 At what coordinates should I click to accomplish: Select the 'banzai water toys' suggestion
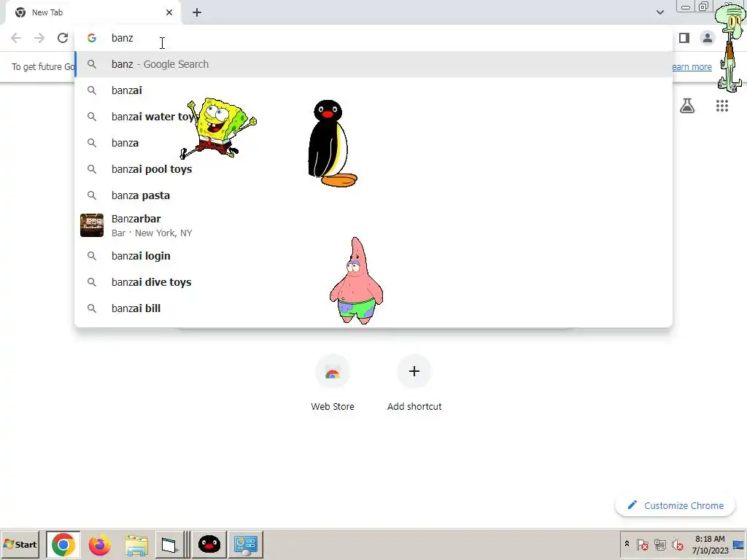tap(373, 117)
